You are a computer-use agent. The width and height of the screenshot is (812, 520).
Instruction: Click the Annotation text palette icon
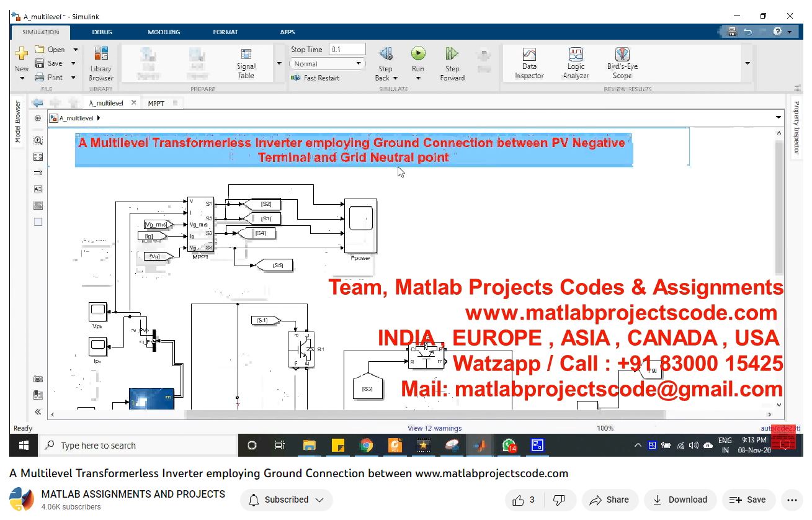click(38, 189)
